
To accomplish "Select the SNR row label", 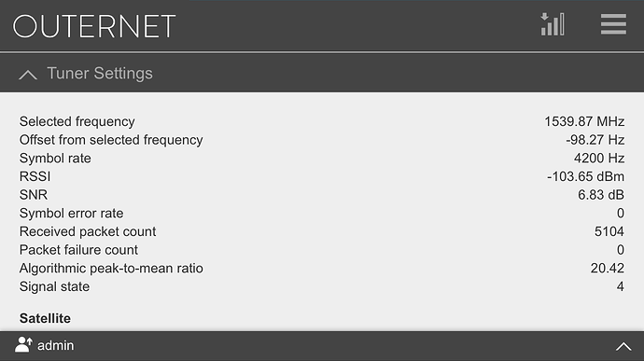I will pyautogui.click(x=34, y=195).
